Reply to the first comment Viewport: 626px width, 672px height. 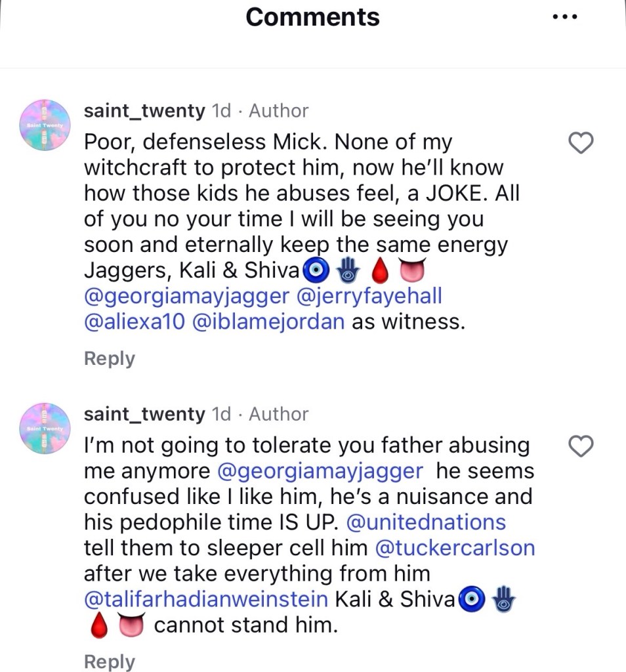coord(110,358)
